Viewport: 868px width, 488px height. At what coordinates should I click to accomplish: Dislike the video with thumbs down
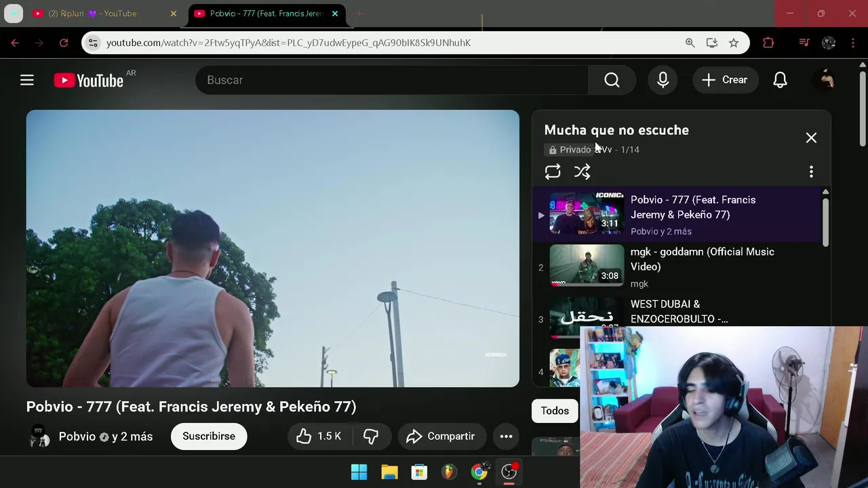point(370,436)
